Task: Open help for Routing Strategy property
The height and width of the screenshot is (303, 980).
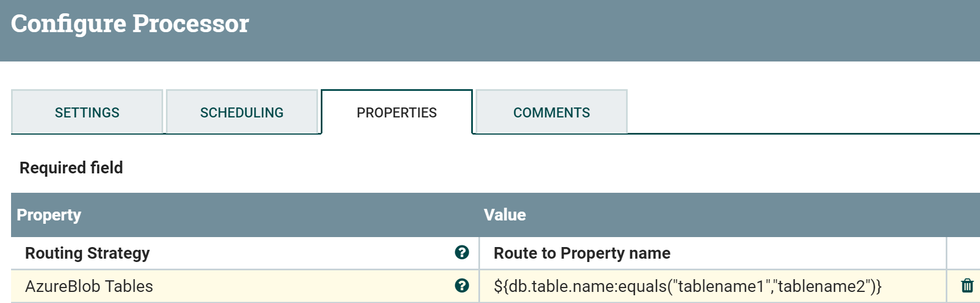Action: [462, 253]
